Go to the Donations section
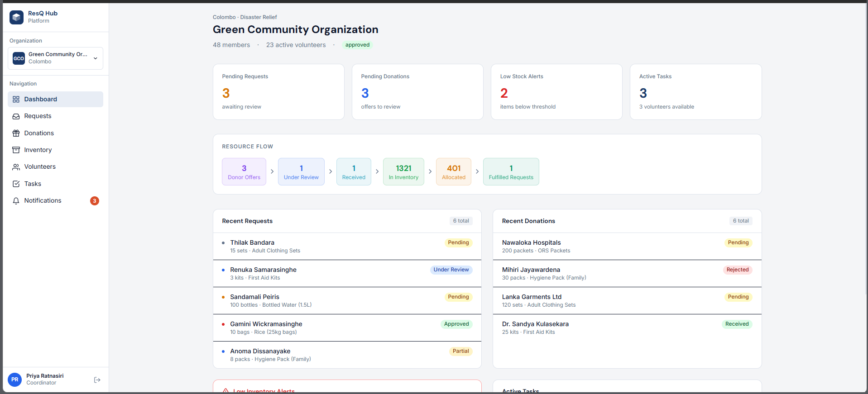The image size is (868, 394). (55, 133)
